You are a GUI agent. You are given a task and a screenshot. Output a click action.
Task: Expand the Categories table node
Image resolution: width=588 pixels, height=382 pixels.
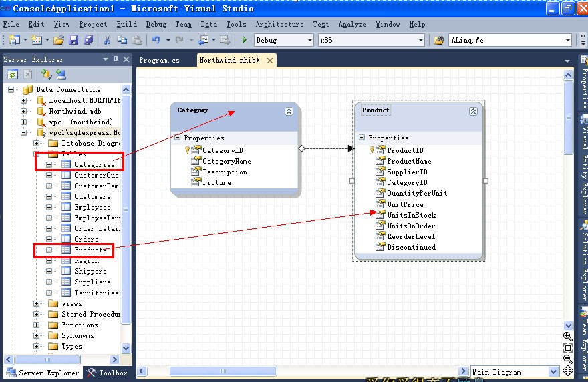[49, 164]
